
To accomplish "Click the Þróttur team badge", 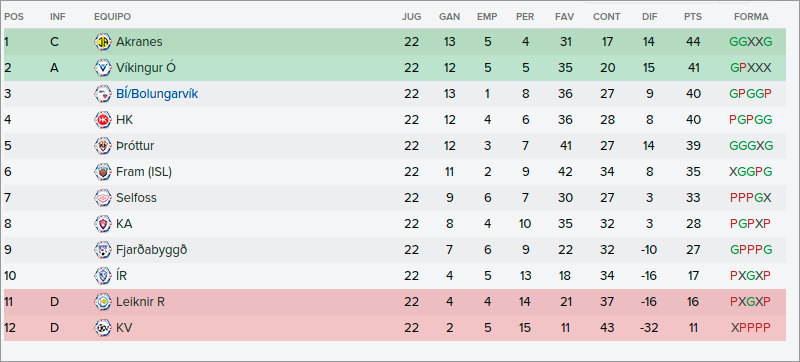I will (103, 146).
